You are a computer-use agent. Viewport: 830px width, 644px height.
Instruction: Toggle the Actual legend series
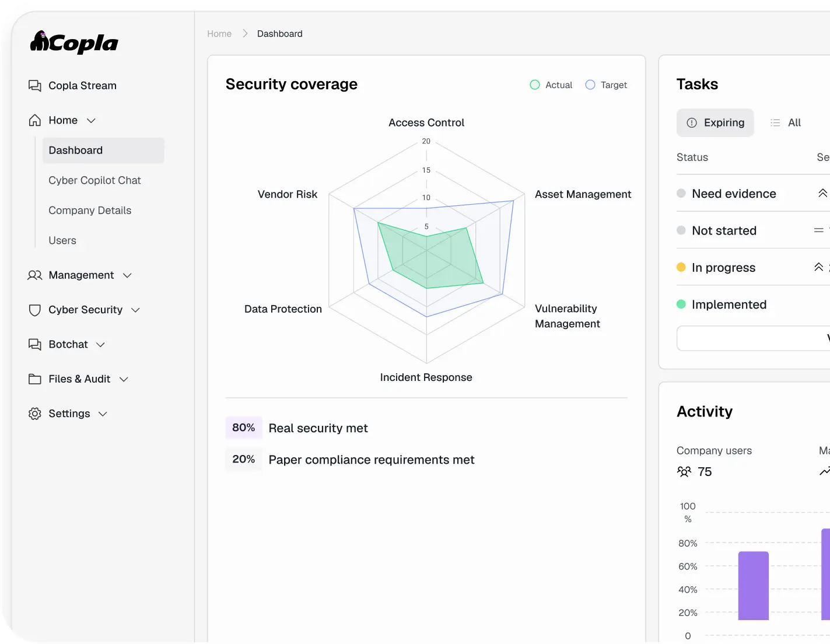tap(551, 85)
